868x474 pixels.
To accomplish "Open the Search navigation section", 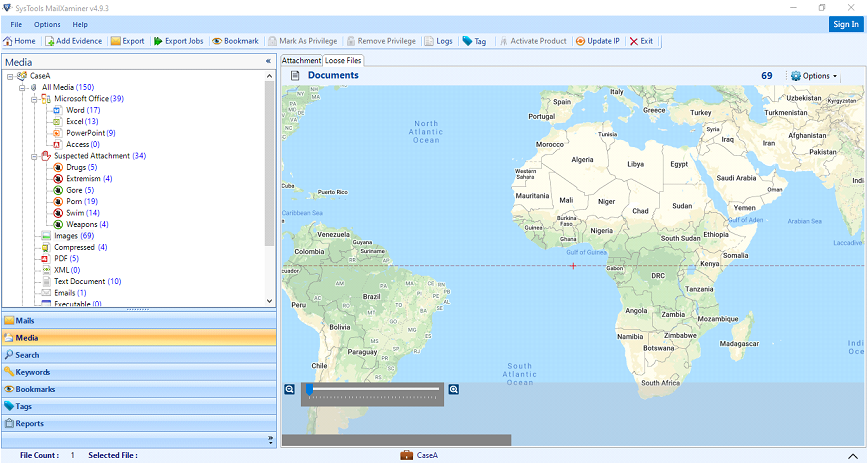I will 139,355.
